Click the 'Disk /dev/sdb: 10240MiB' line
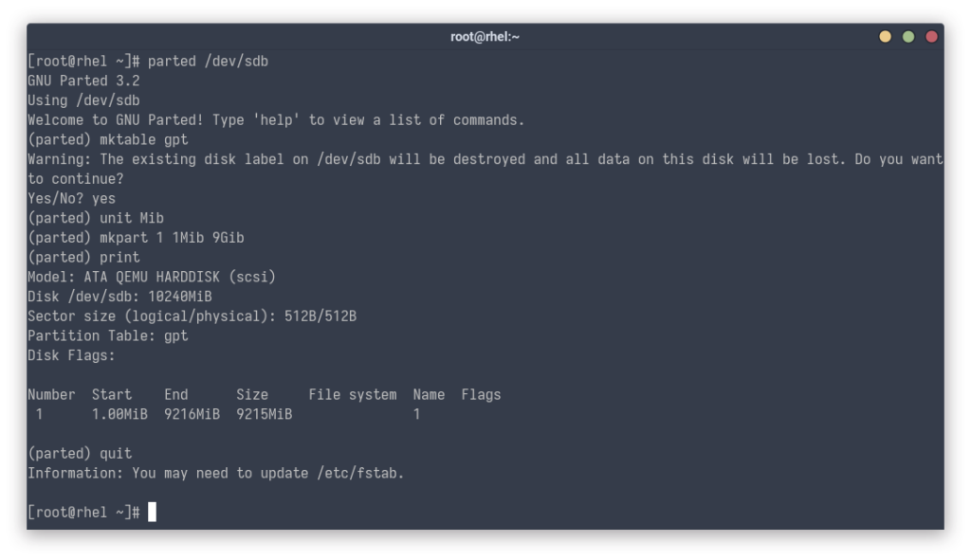971x560 pixels. (x=119, y=297)
